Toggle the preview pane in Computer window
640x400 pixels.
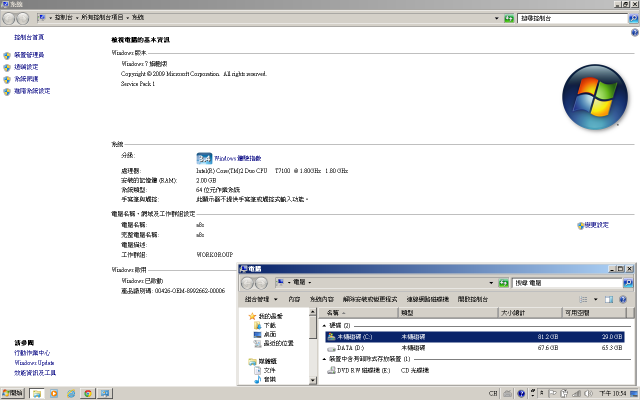point(609,300)
